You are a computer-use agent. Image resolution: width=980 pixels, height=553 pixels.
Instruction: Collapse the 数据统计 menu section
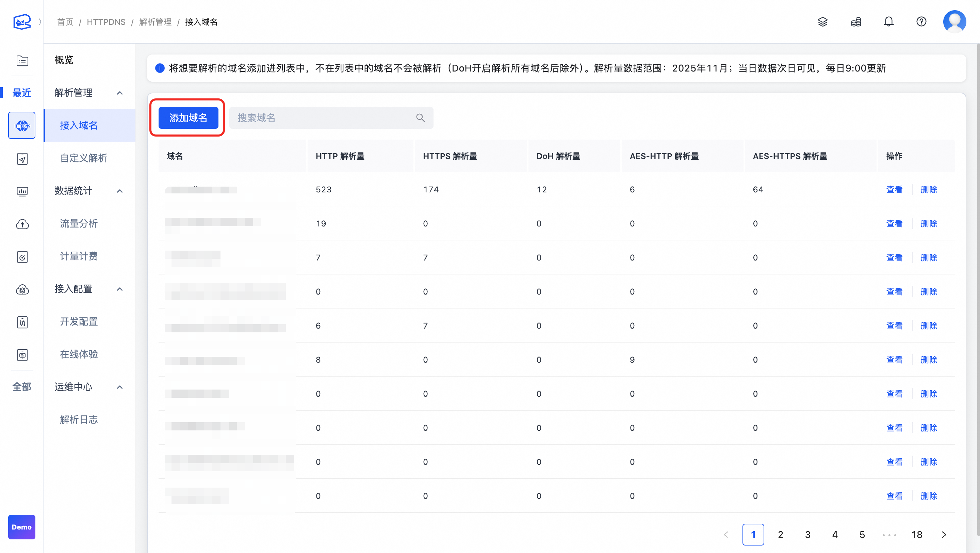coord(120,191)
